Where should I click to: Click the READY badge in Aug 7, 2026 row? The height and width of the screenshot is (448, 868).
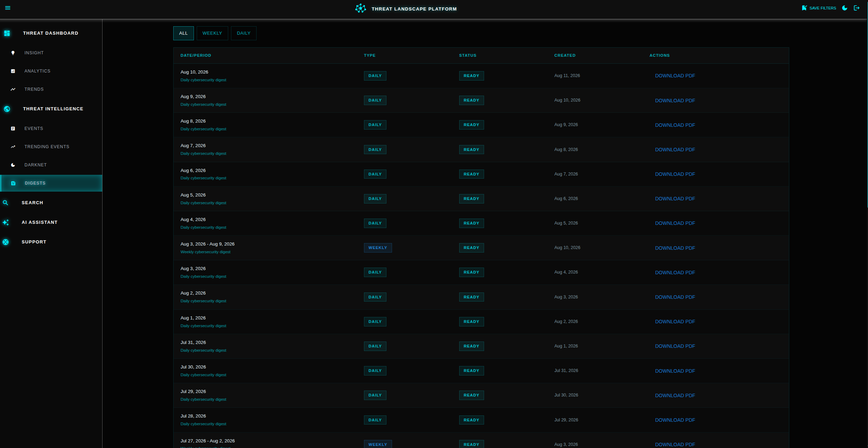click(x=471, y=150)
